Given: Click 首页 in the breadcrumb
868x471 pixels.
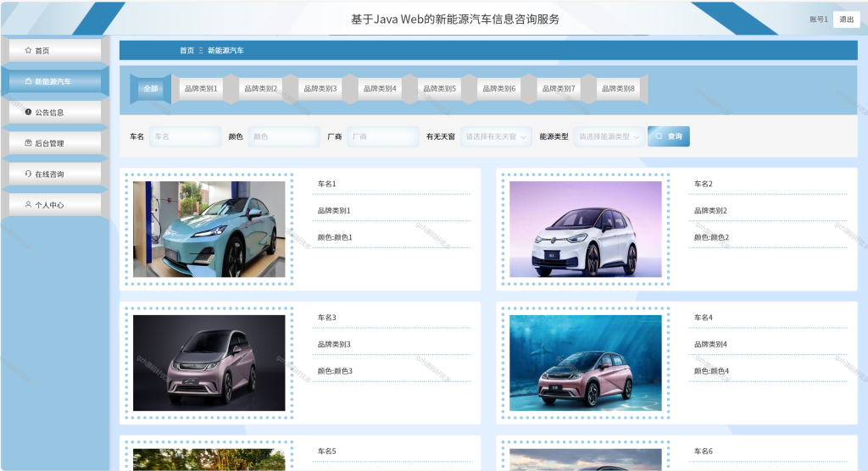Looking at the screenshot, I should click(187, 50).
